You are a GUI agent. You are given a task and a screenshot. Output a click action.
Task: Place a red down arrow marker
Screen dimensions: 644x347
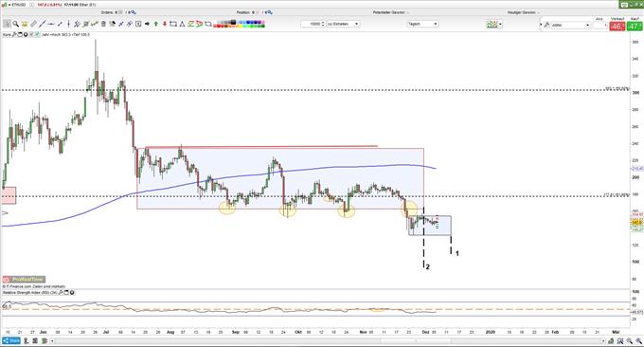(165, 24)
